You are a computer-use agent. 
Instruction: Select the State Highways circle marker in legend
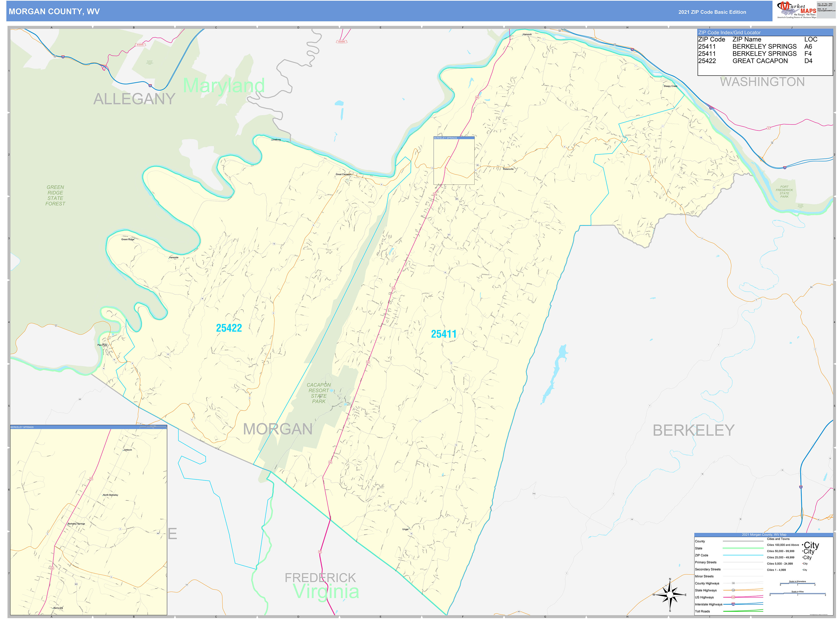click(x=733, y=590)
